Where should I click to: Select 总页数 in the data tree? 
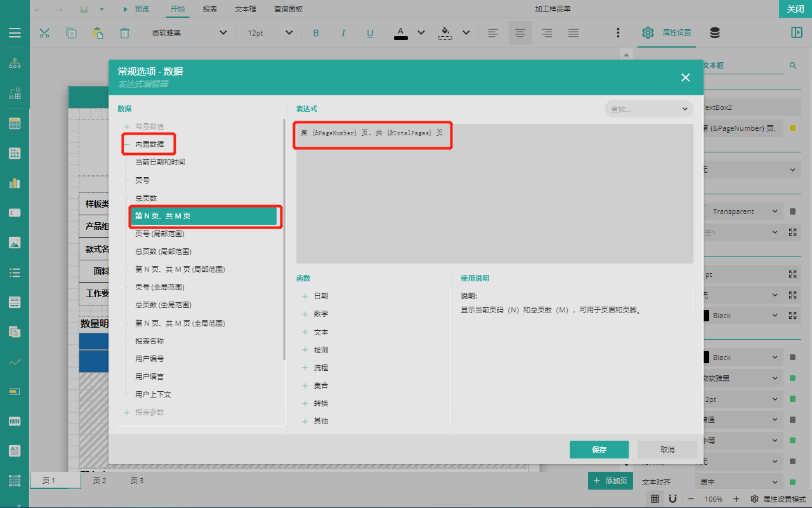pos(146,198)
